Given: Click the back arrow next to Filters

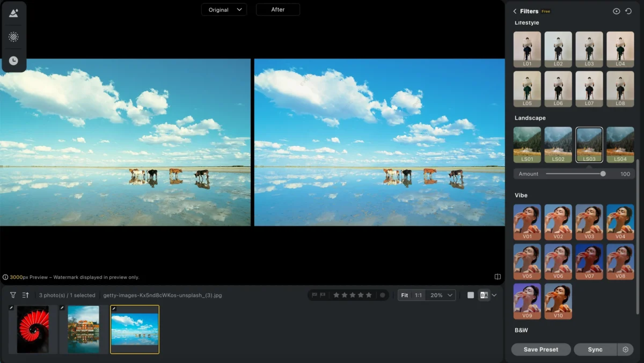Looking at the screenshot, I should [x=515, y=11].
